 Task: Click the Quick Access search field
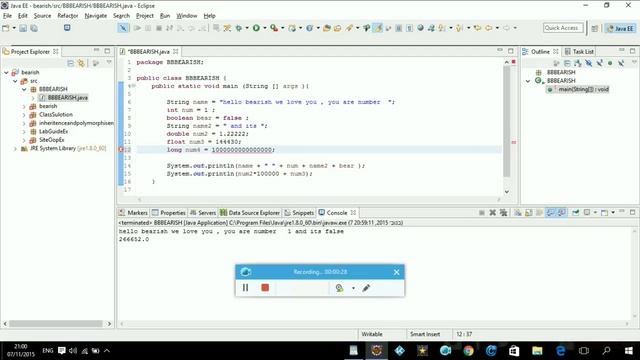tap(563, 28)
